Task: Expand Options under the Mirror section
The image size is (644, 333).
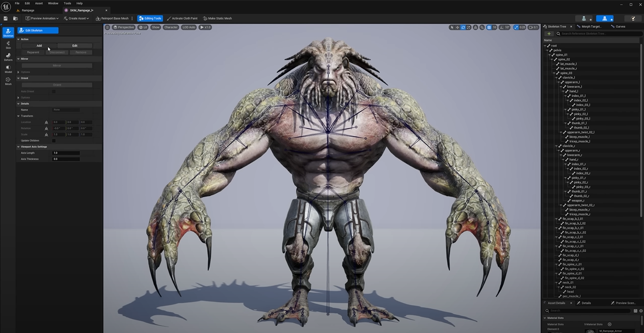Action: click(x=19, y=72)
